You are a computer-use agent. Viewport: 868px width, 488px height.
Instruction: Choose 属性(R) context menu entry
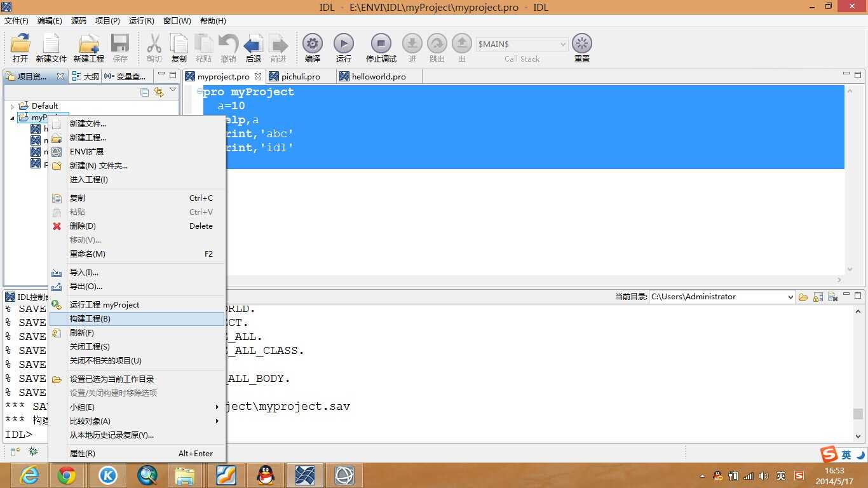[137, 453]
